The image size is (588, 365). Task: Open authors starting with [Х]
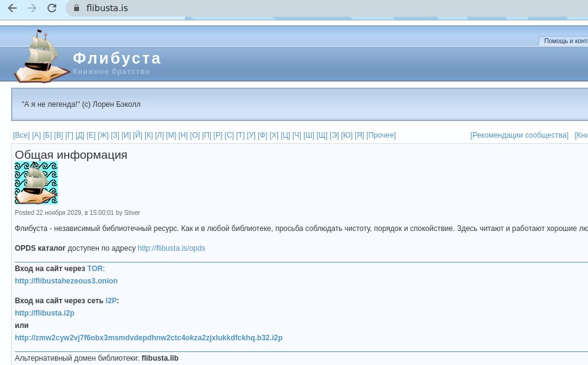point(274,135)
